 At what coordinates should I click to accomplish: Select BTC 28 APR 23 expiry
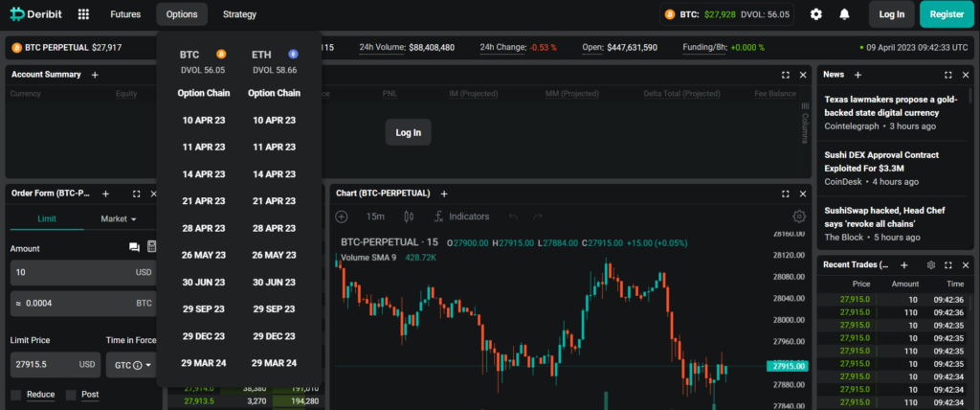pos(204,229)
